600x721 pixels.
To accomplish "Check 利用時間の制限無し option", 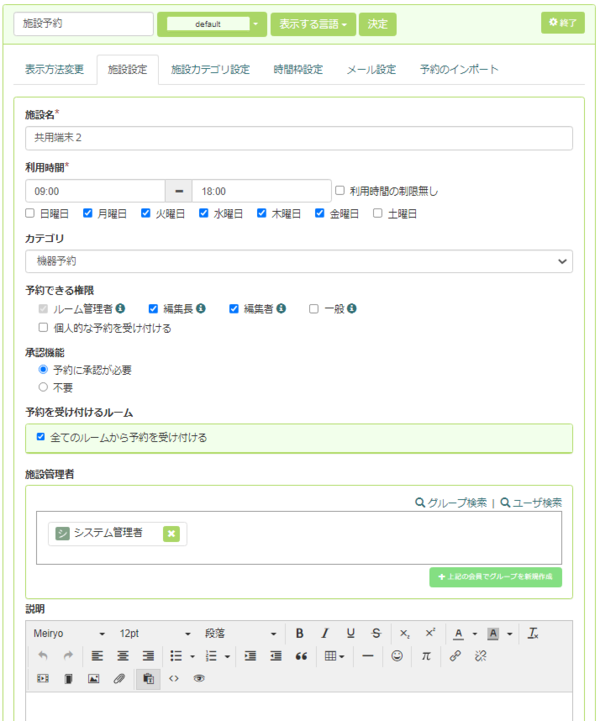I will click(x=340, y=190).
